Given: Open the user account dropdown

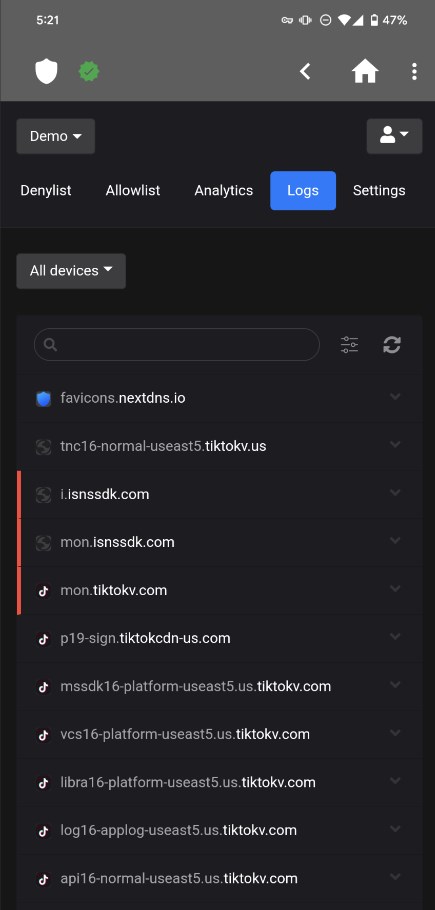Looking at the screenshot, I should pyautogui.click(x=394, y=136).
